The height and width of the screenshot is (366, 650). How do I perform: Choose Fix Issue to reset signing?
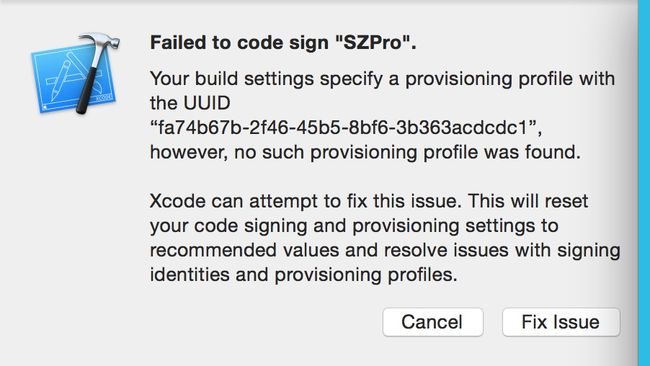(x=561, y=322)
